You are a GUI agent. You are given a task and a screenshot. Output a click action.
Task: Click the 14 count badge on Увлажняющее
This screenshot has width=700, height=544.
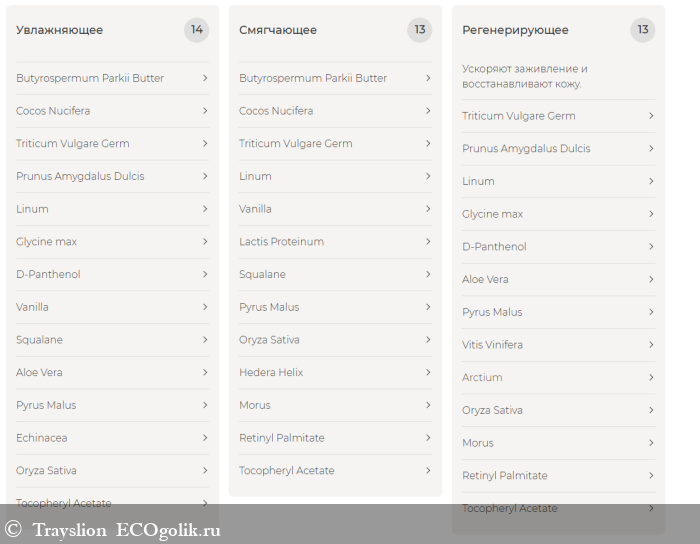tap(197, 30)
